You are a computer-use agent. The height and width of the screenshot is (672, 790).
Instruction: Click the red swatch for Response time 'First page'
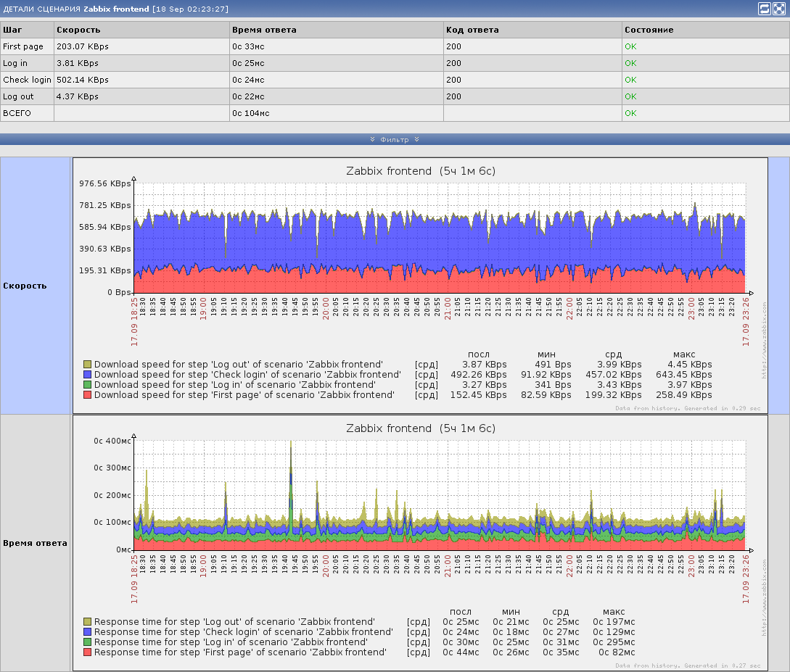(87, 652)
